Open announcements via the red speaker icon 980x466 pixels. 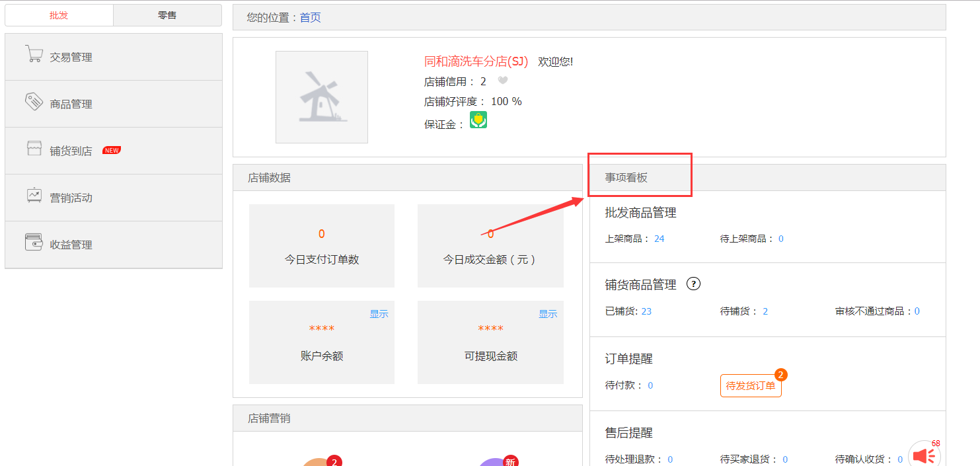pyautogui.click(x=923, y=455)
